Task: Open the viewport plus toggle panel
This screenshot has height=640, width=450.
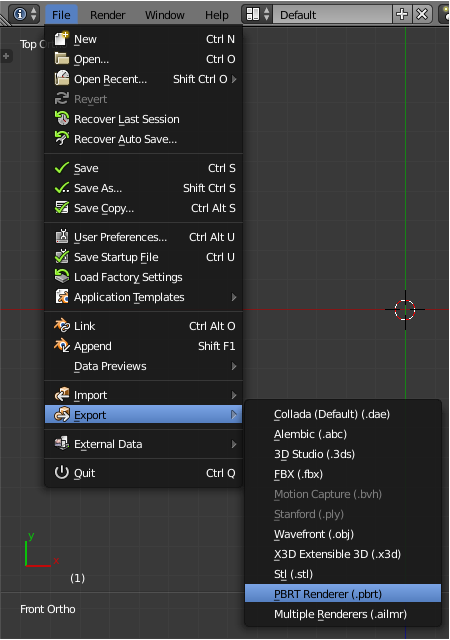Action: pos(6,56)
